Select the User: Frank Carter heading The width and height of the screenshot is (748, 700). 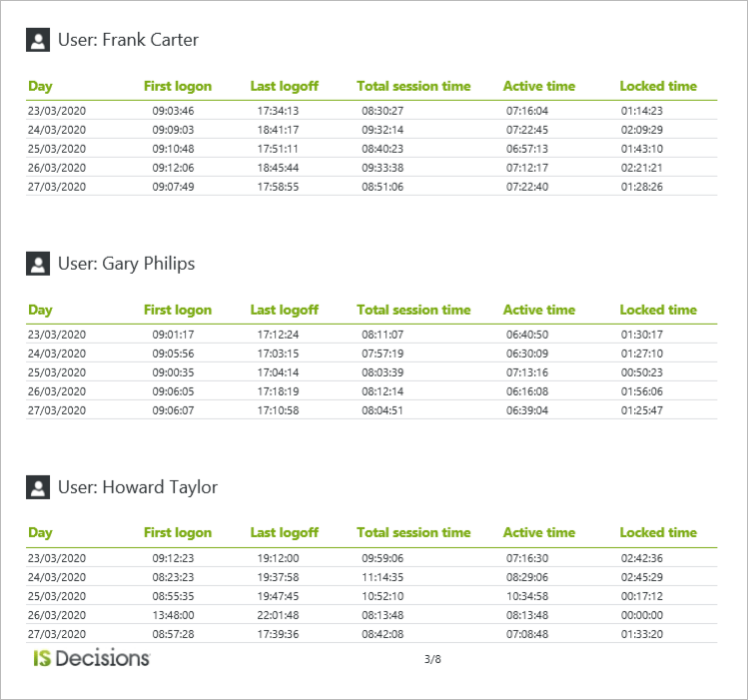click(x=128, y=40)
